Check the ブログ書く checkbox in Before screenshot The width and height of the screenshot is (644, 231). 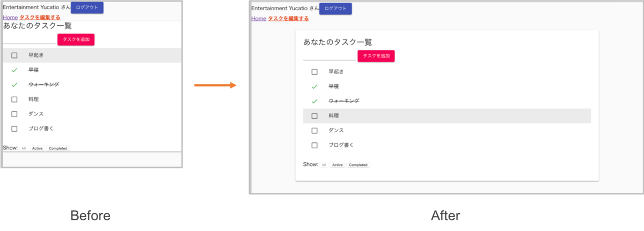[x=14, y=128]
